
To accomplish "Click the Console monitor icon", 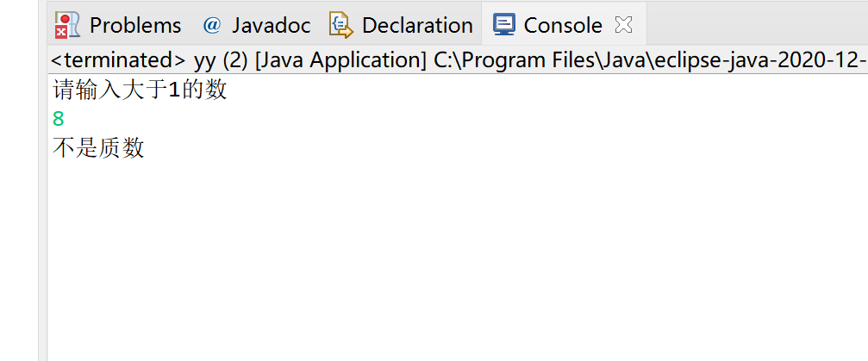I will coord(504,25).
